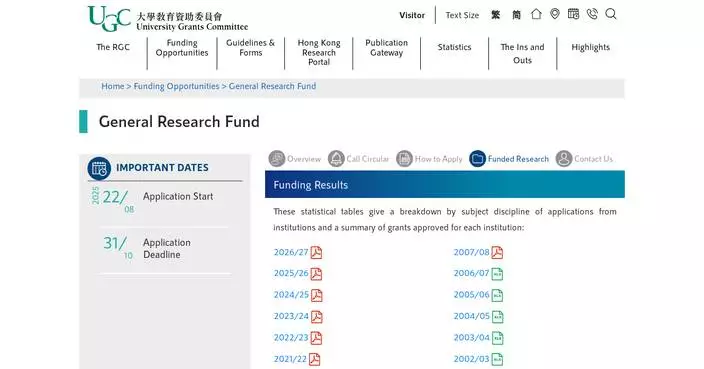Image resolution: width=704 pixels, height=369 pixels.
Task: Open the calendar icon in top bar
Action: (573, 14)
